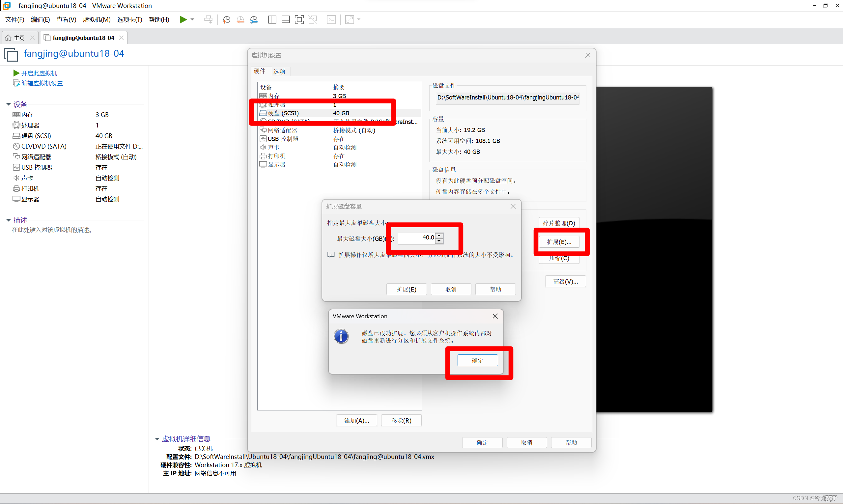This screenshot has width=843, height=504.
Task: Select 打印机 in settings hardware list
Action: click(x=340, y=156)
